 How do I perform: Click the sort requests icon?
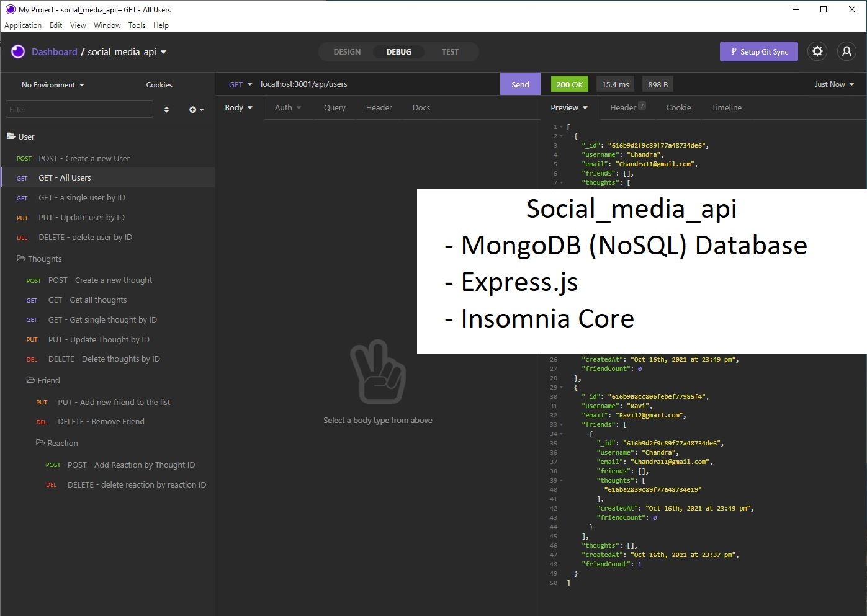pyautogui.click(x=166, y=110)
